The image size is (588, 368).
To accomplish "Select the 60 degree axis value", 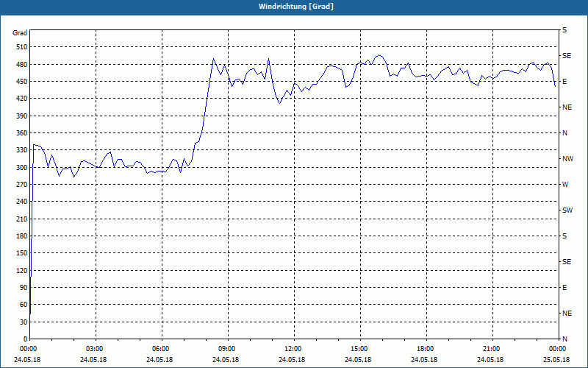I will coord(24,305).
